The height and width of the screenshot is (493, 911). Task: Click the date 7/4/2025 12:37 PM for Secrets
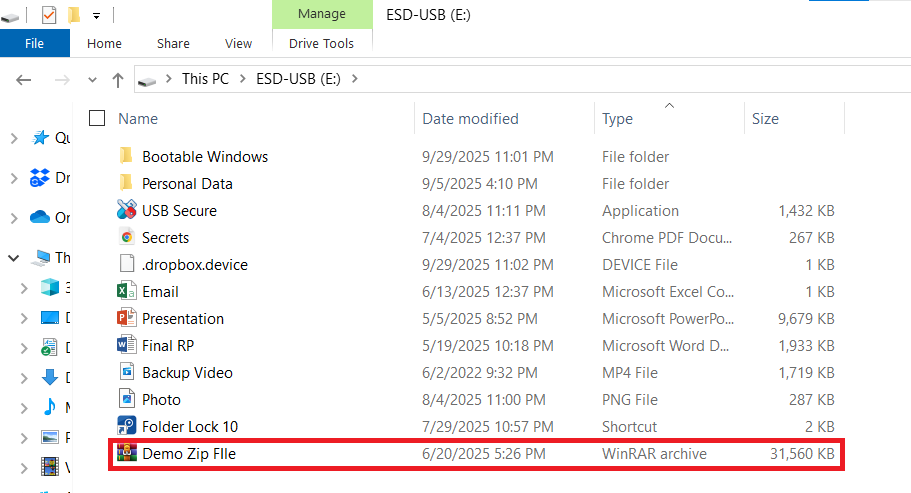point(483,237)
